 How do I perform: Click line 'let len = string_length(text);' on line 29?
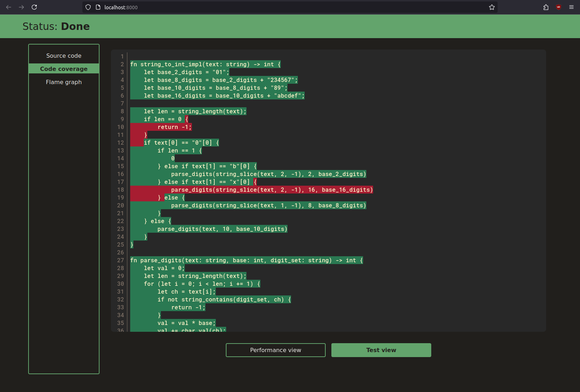tap(195, 276)
